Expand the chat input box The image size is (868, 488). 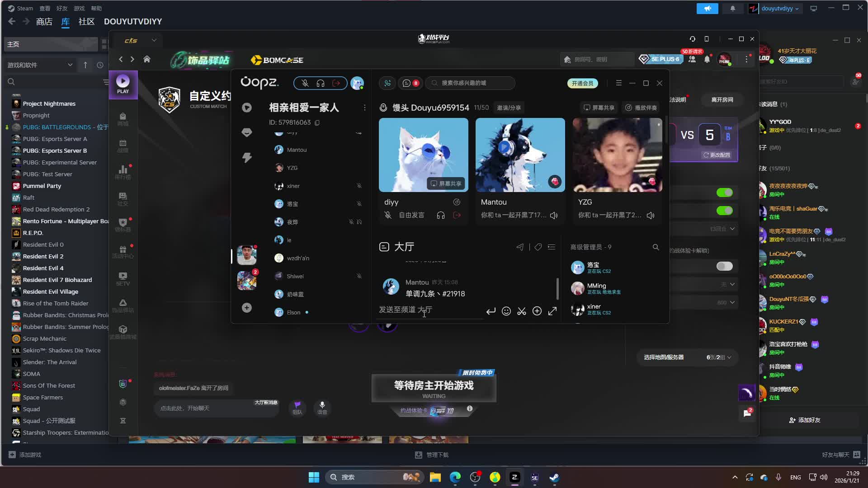pos(552,311)
